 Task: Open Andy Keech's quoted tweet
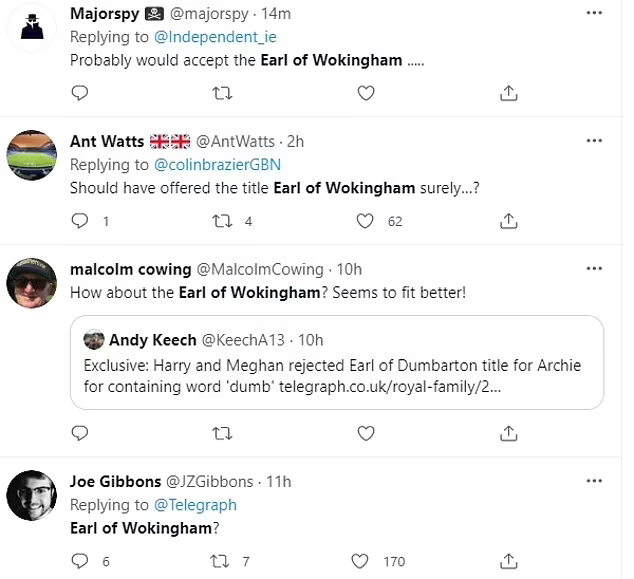pyautogui.click(x=336, y=362)
